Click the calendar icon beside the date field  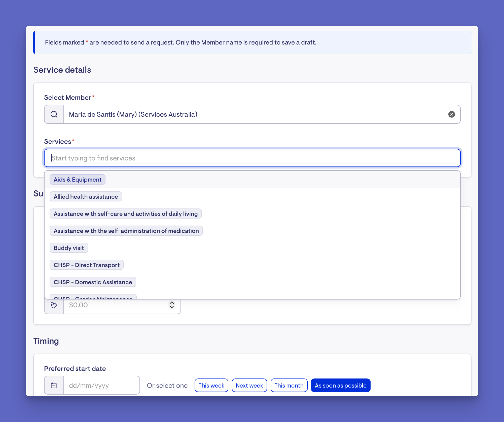pyautogui.click(x=54, y=385)
